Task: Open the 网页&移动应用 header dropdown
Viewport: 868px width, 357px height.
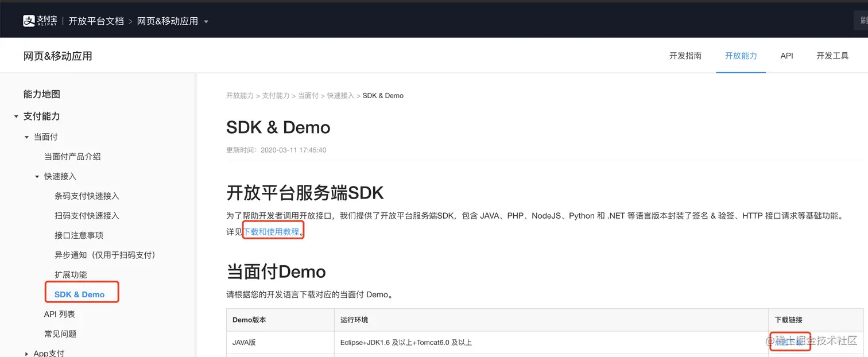Action: (172, 21)
